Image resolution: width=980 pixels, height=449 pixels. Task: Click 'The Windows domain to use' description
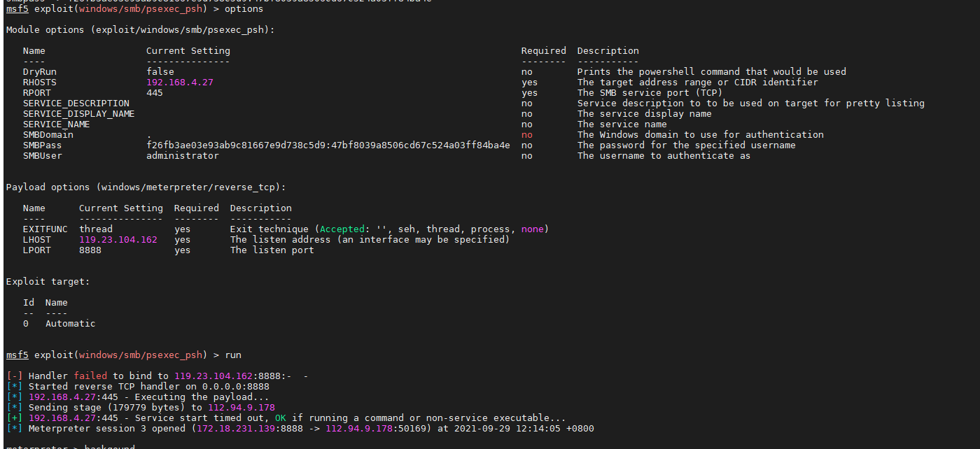[701, 134]
